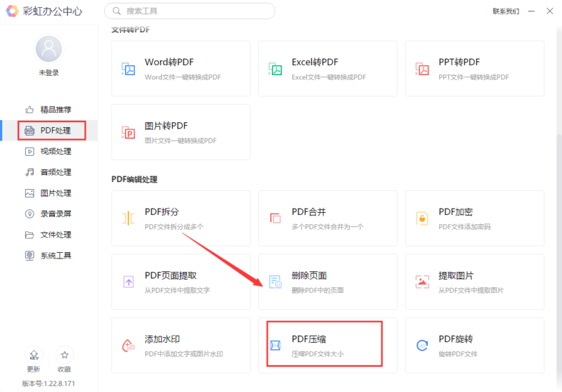Click the 联系我们 link
562x392 pixels.
pos(506,11)
